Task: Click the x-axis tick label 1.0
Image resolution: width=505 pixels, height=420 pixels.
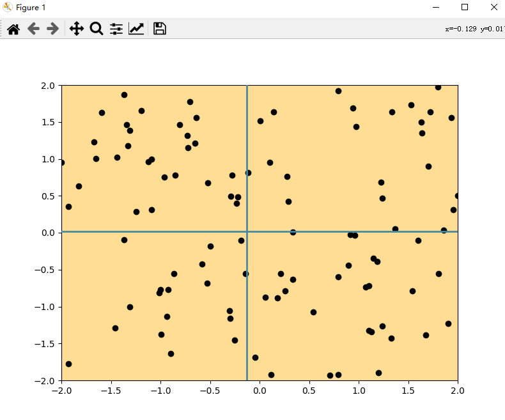Action: click(359, 391)
